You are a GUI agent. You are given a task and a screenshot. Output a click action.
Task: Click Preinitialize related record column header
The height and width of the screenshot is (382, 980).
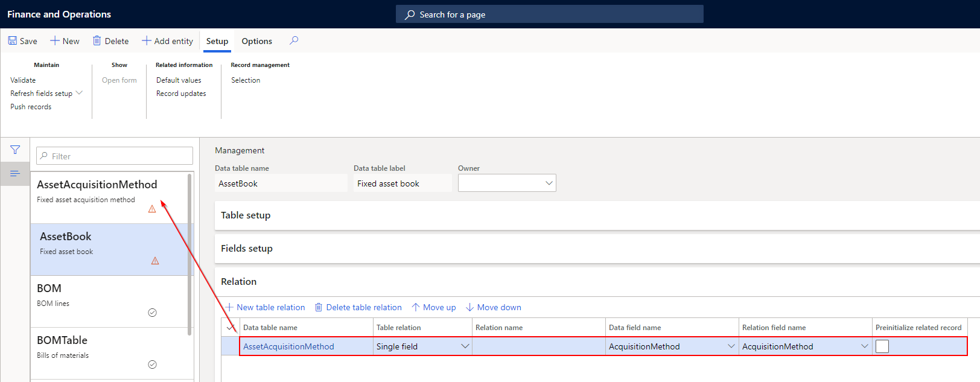pos(918,328)
